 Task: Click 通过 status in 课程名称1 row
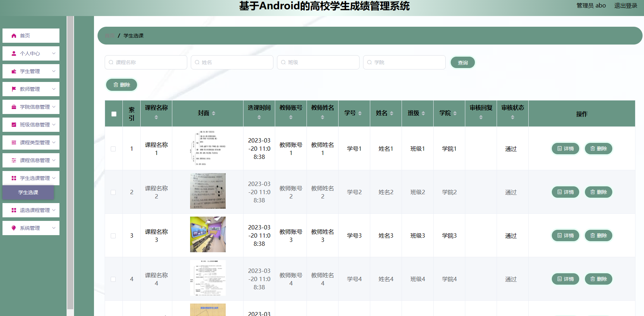click(511, 149)
